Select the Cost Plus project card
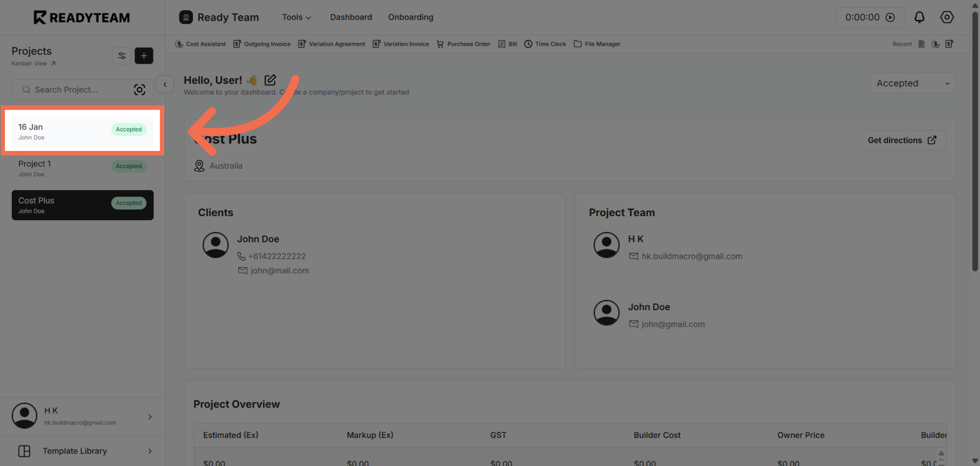Image resolution: width=980 pixels, height=466 pixels. pyautogui.click(x=82, y=205)
